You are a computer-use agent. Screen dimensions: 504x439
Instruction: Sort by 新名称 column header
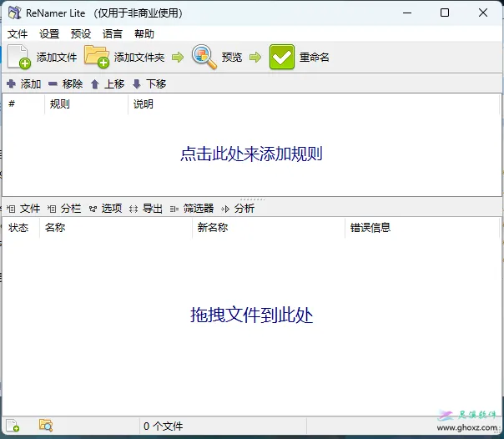pos(269,228)
